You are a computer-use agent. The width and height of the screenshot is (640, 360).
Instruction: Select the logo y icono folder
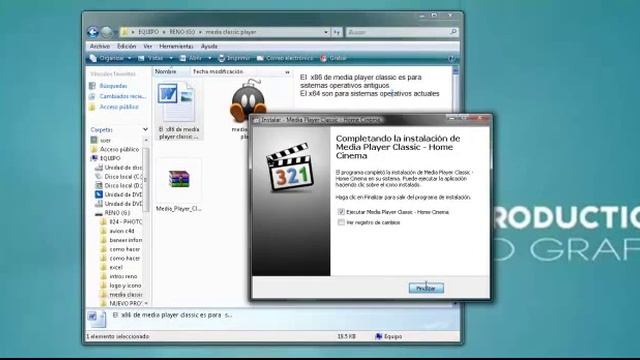(121, 285)
